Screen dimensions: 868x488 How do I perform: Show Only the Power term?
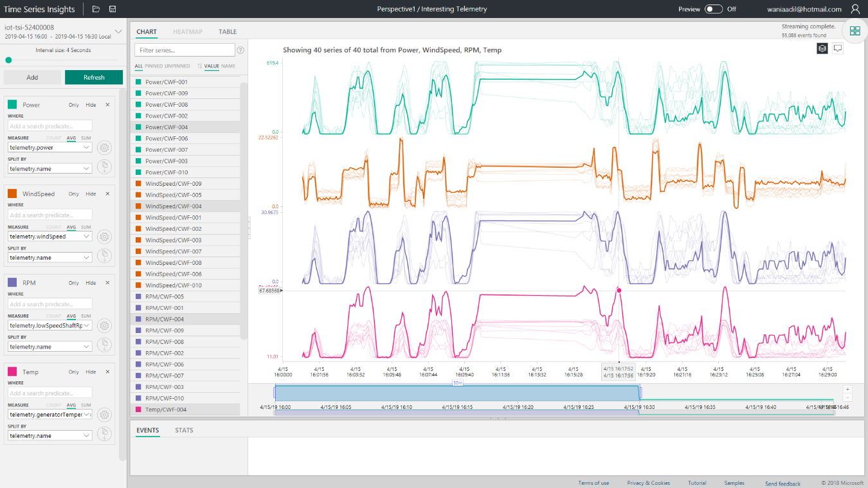coord(74,105)
